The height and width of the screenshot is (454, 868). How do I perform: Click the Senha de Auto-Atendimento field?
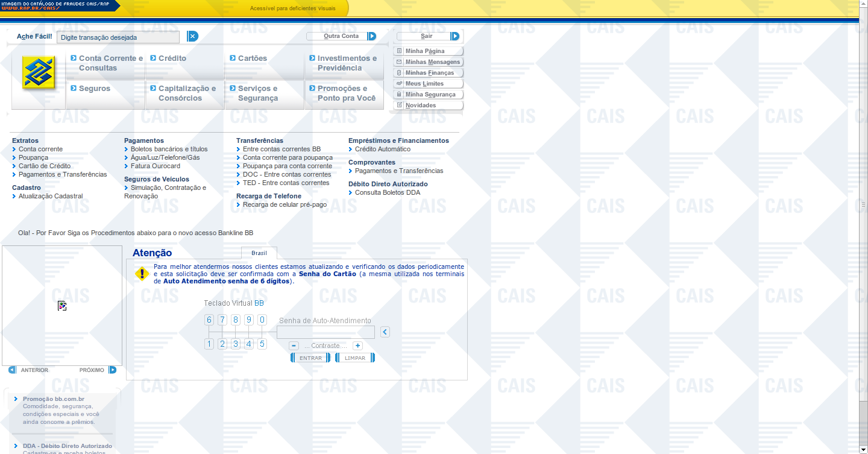pos(325,332)
